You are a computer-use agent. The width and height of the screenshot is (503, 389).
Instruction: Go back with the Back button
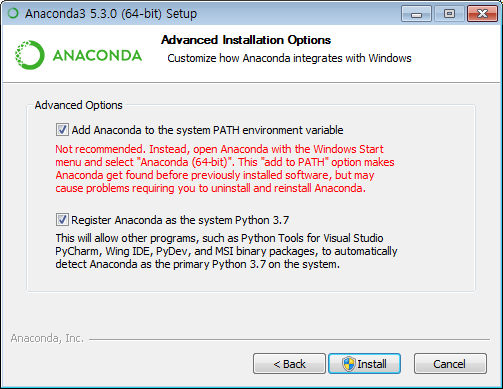(x=289, y=364)
